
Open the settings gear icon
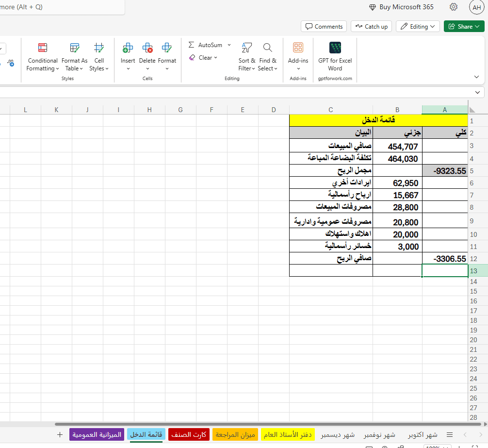coord(454,7)
